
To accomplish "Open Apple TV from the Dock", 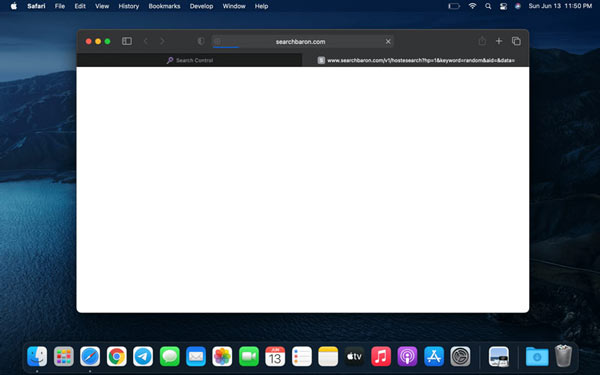I will [x=354, y=356].
